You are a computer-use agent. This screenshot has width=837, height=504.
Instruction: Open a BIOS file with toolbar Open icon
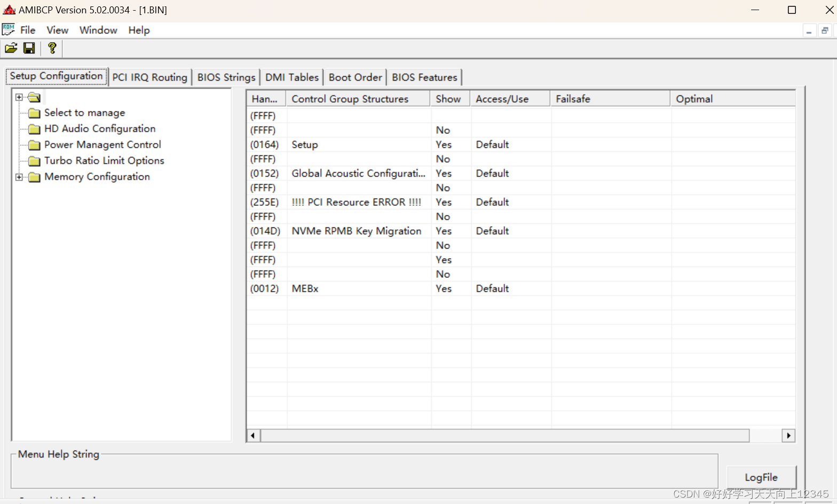tap(11, 49)
